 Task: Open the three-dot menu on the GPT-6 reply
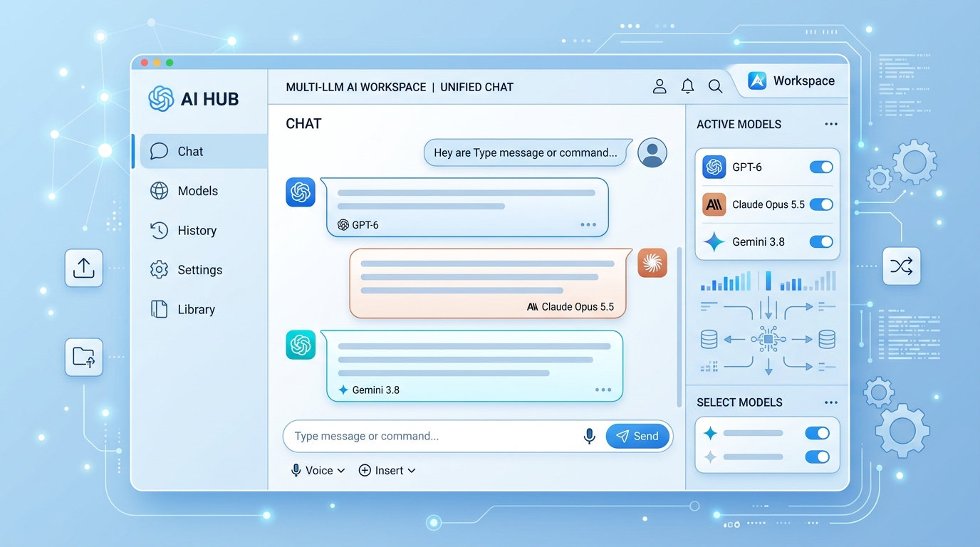click(x=588, y=225)
